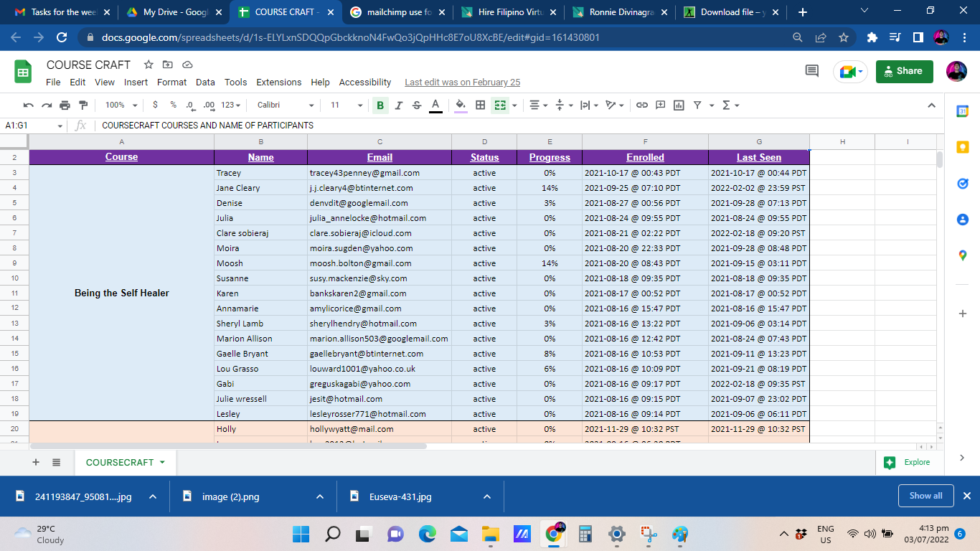Viewport: 980px width, 551px height.
Task: Click the Print icon in toolbar
Action: (x=65, y=105)
